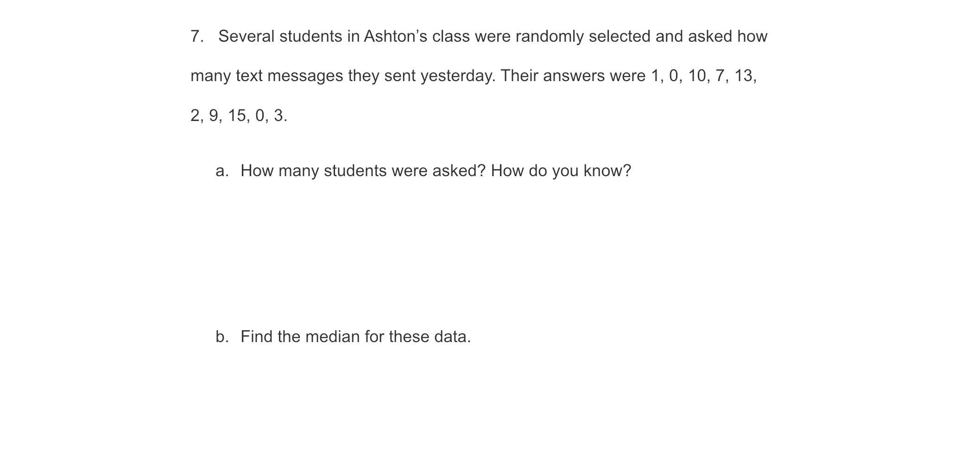The image size is (980, 464).
Task: Click the number 13 in the data list
Action: (x=743, y=76)
